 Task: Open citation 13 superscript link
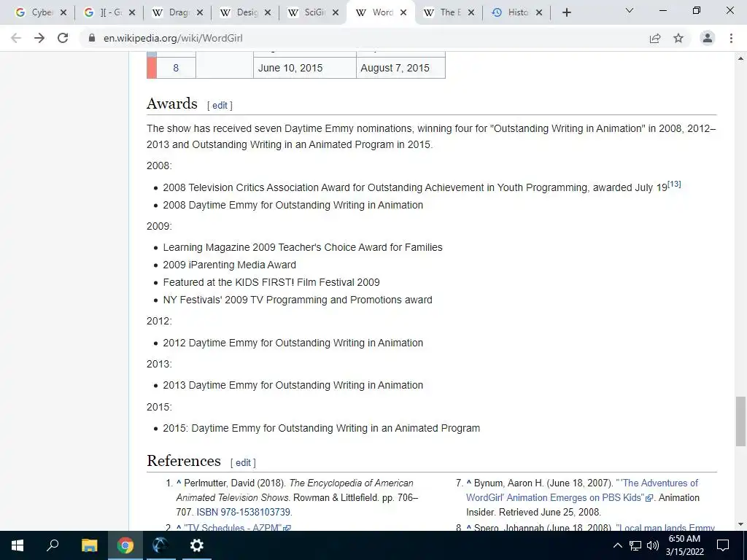[x=674, y=184]
